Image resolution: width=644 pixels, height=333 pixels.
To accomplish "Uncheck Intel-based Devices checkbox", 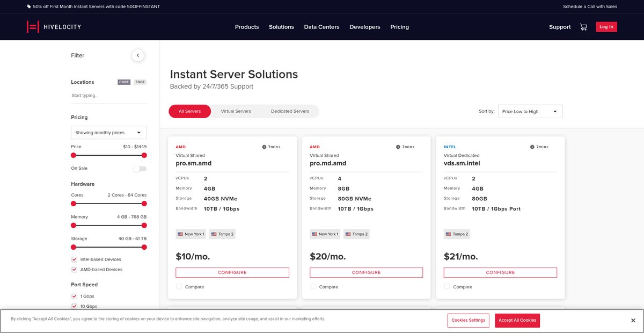I will [x=74, y=259].
